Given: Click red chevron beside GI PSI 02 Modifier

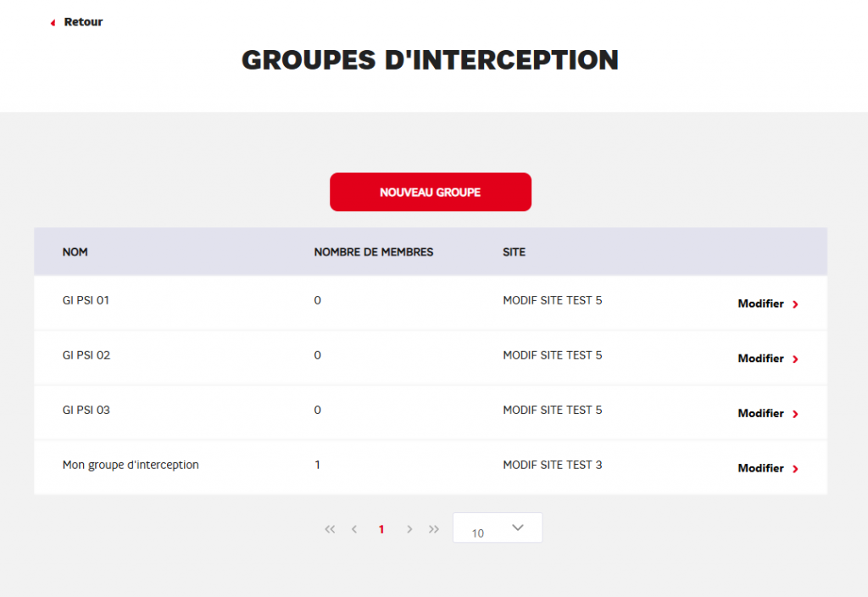Looking at the screenshot, I should point(795,360).
